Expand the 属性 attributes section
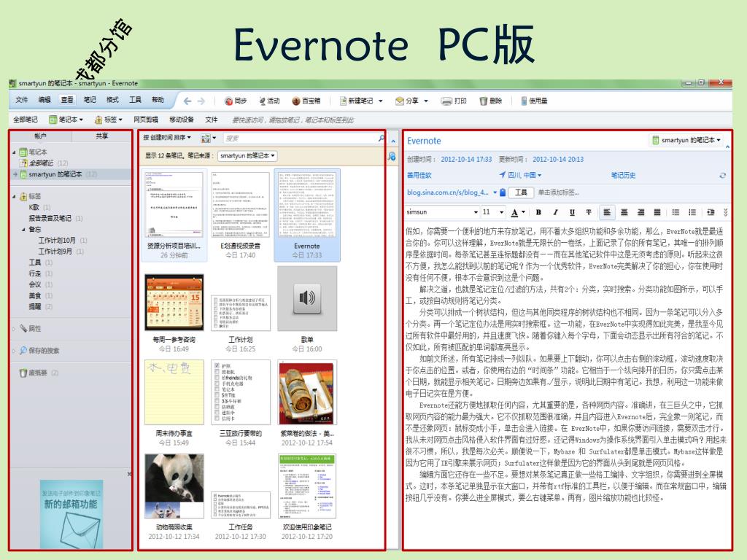The image size is (747, 560). click(14, 329)
